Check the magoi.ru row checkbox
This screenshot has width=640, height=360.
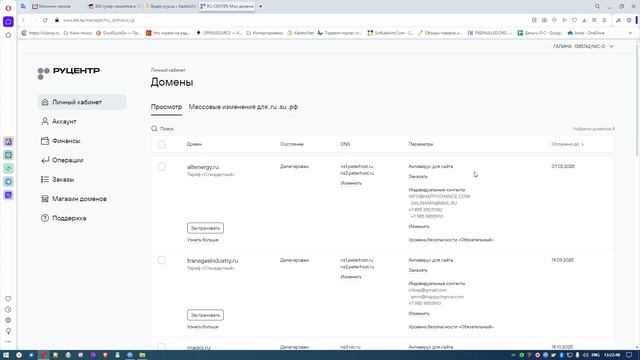point(162,347)
